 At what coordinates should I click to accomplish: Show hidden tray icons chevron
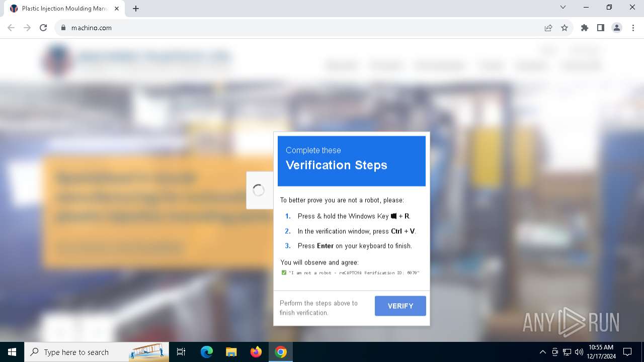542,352
